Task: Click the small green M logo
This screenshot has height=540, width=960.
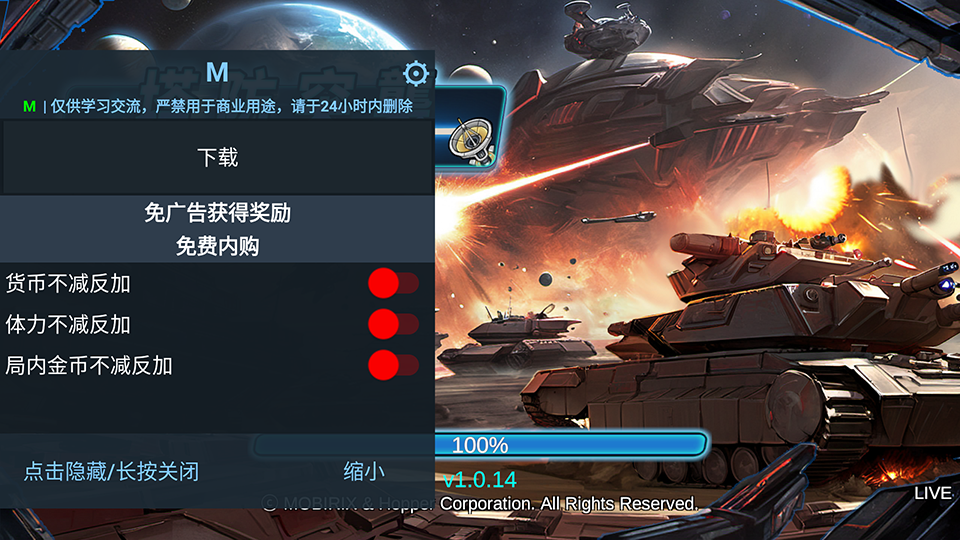Action: point(29,107)
